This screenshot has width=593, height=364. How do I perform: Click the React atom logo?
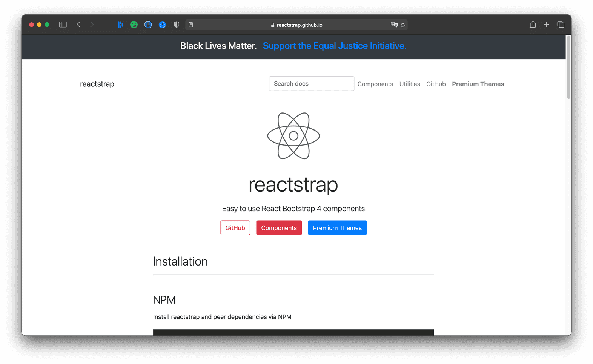(293, 136)
